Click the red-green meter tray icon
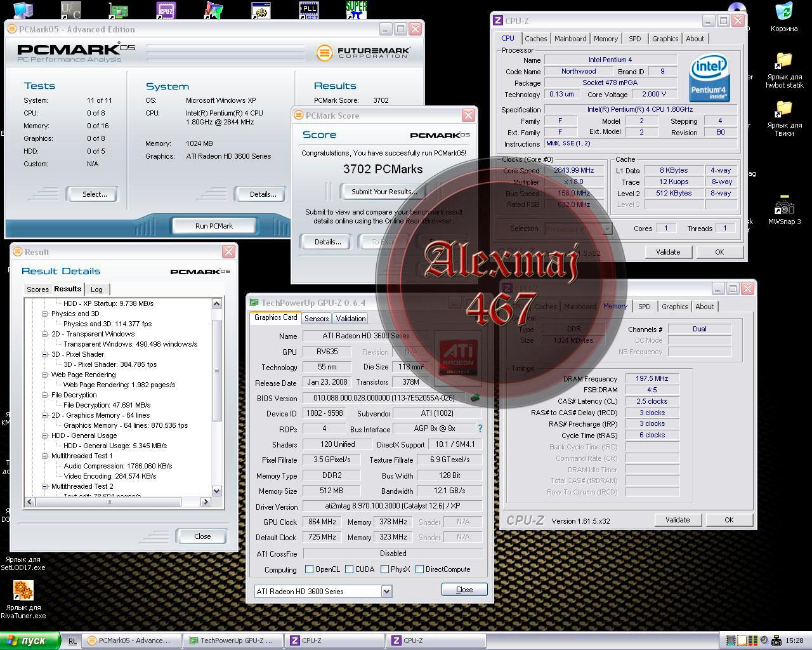Viewport: 812px width, 650px height. tap(753, 640)
